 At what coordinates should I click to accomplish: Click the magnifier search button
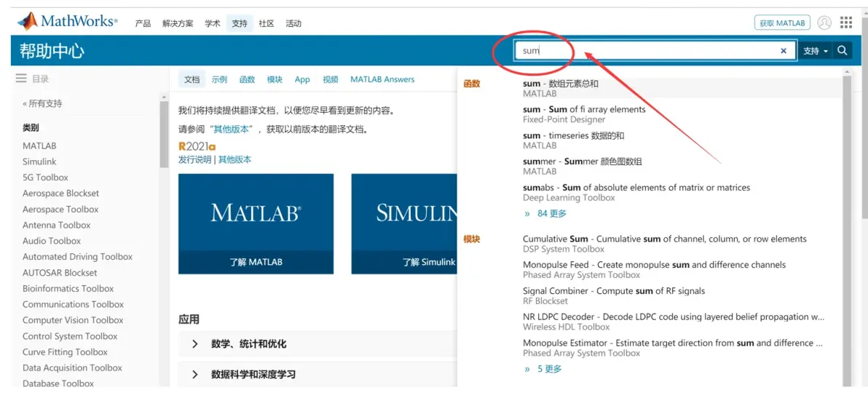click(x=842, y=51)
